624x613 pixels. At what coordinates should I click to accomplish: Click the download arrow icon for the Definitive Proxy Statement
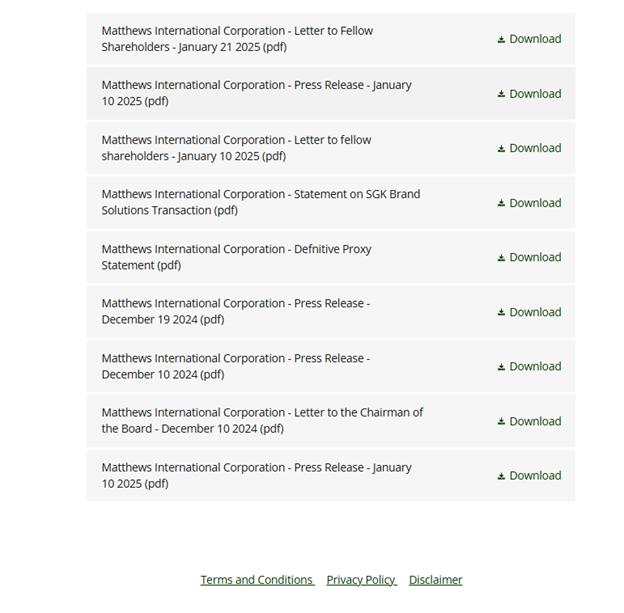(502, 258)
